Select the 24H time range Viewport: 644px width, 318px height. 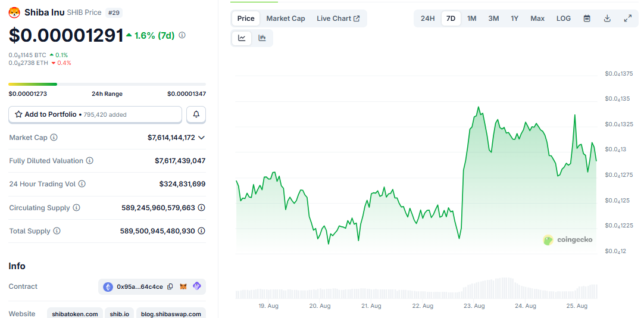point(427,18)
